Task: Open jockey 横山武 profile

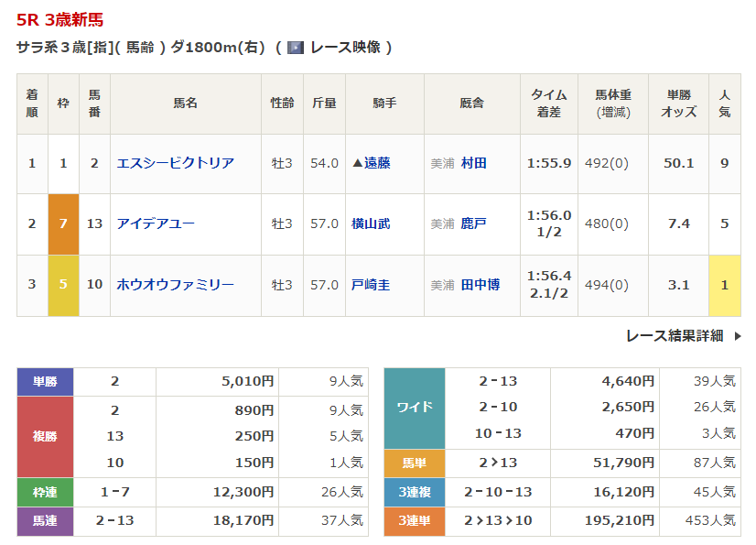Action: click(371, 223)
